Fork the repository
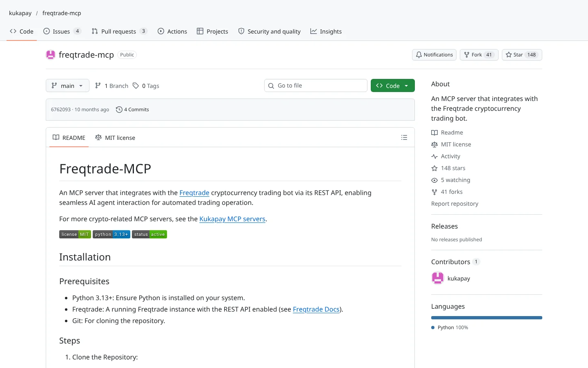The height and width of the screenshot is (368, 588). 479,55
